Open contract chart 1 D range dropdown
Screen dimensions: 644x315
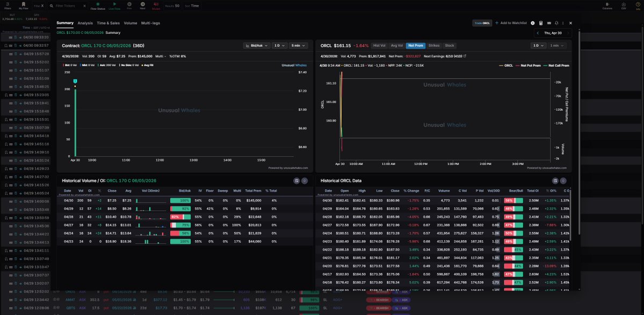(279, 46)
